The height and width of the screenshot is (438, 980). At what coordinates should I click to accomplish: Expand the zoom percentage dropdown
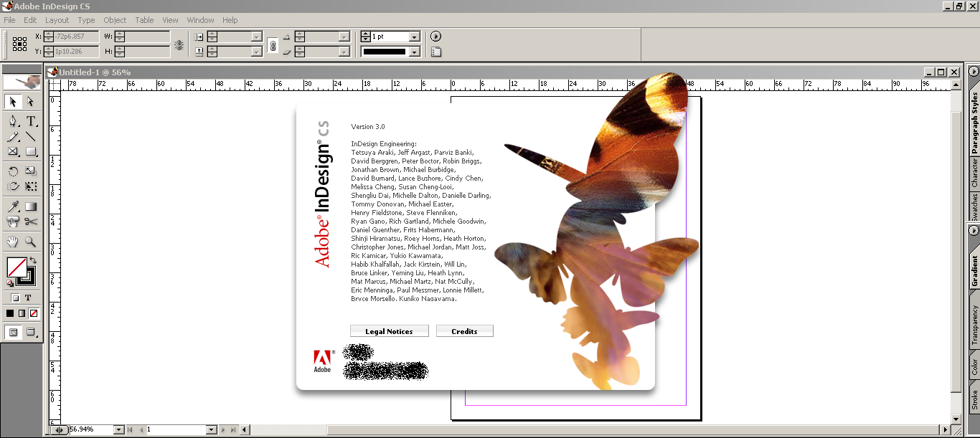tap(118, 429)
